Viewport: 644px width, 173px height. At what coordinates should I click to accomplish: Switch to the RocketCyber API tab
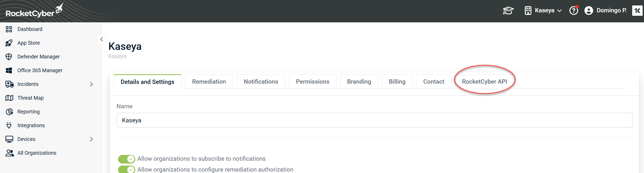point(484,82)
